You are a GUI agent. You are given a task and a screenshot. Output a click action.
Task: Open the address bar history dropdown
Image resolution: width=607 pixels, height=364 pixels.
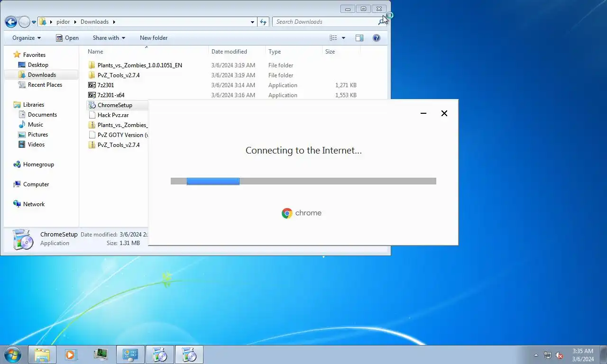click(253, 22)
